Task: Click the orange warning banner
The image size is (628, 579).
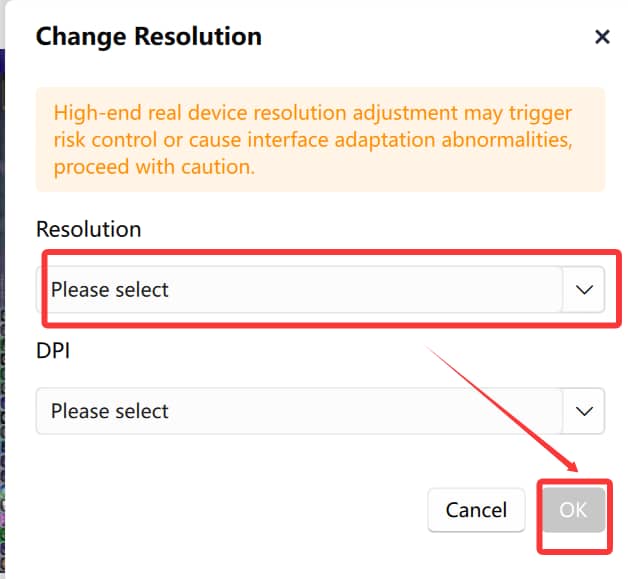Action: pos(320,139)
